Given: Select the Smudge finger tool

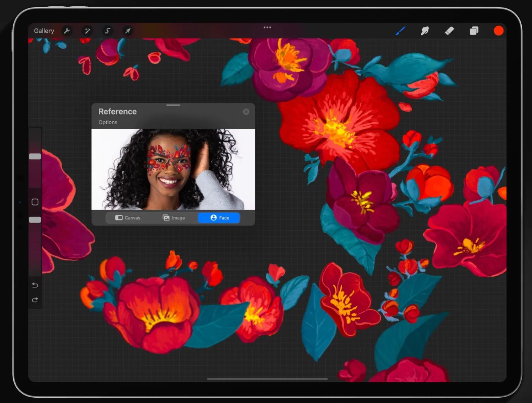Looking at the screenshot, I should tap(425, 31).
